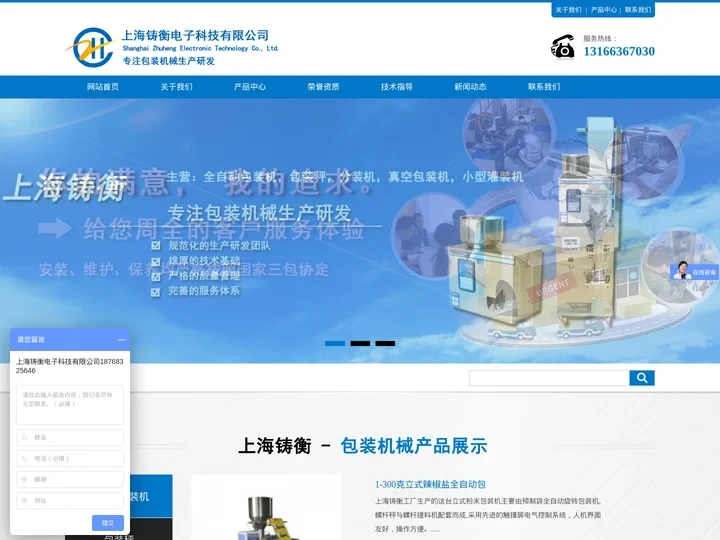Open 产品中心 in the top-right corner links
Image resolution: width=720 pixels, height=540 pixels.
pyautogui.click(x=603, y=10)
